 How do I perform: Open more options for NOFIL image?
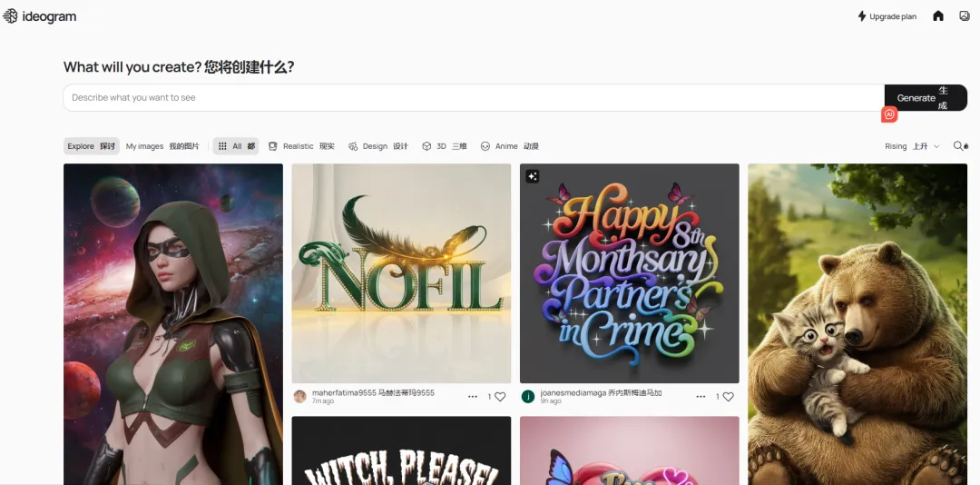click(x=473, y=397)
